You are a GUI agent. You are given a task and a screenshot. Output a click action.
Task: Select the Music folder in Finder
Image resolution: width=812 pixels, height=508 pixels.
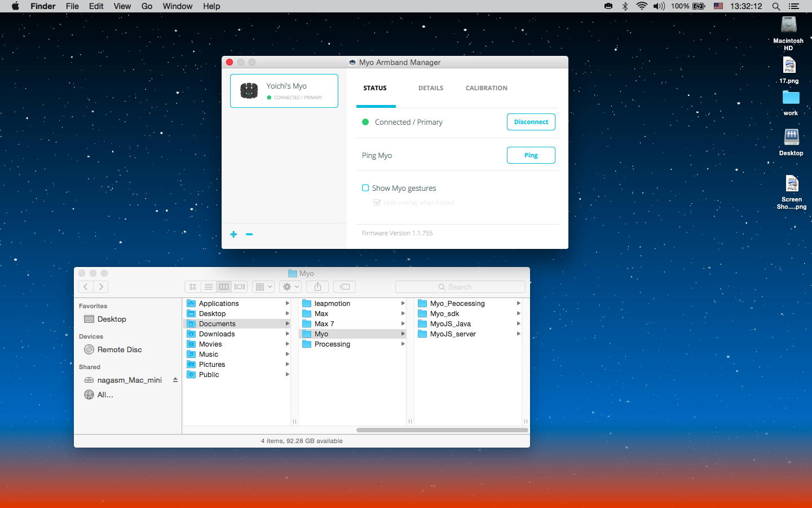pyautogui.click(x=209, y=354)
